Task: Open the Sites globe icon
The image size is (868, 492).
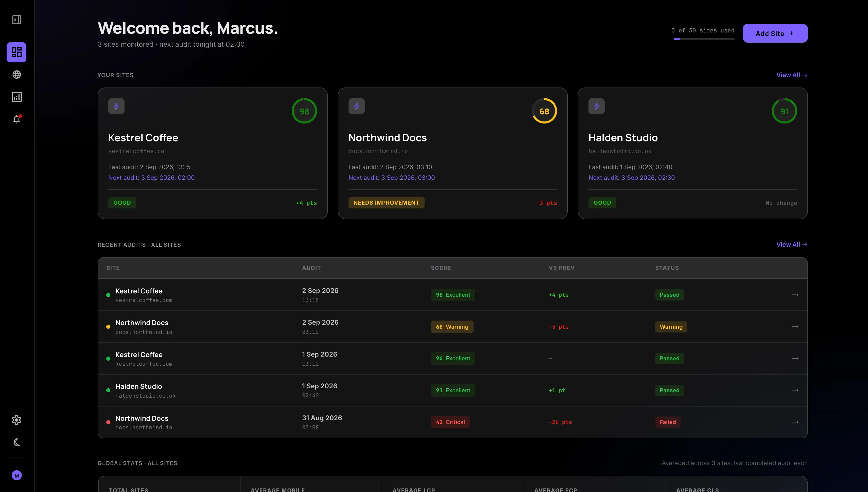Action: pyautogui.click(x=16, y=75)
